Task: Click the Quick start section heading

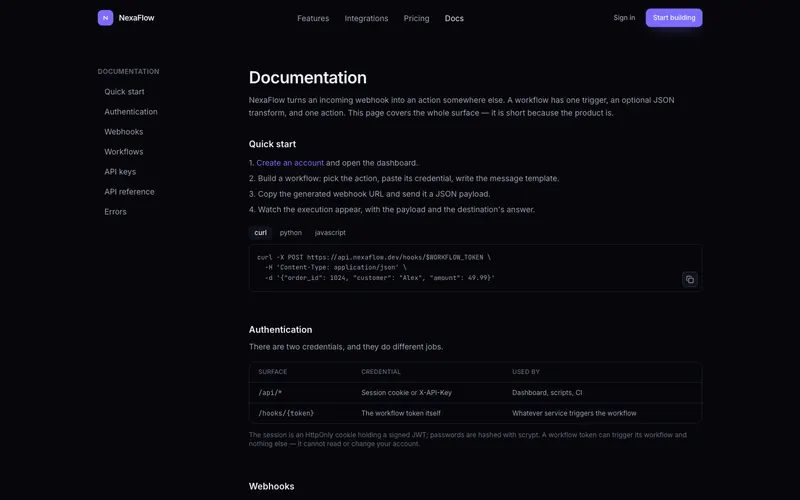Action: (x=272, y=144)
